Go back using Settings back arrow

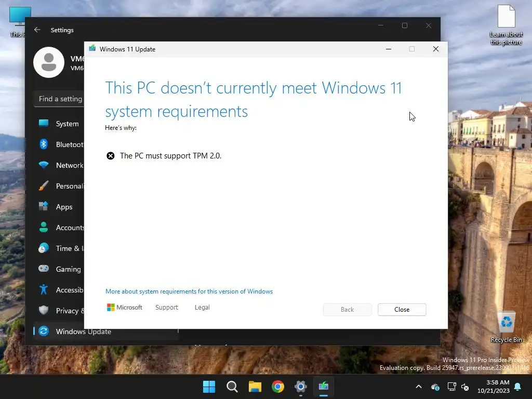coord(37,30)
